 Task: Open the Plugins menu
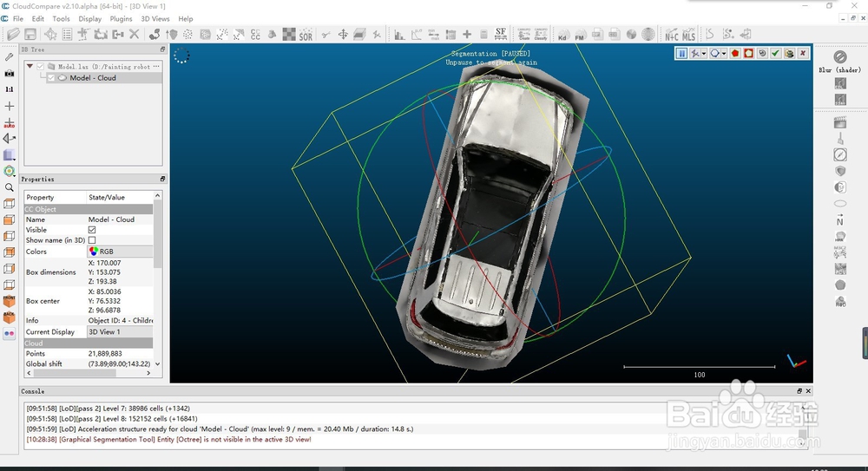click(121, 19)
